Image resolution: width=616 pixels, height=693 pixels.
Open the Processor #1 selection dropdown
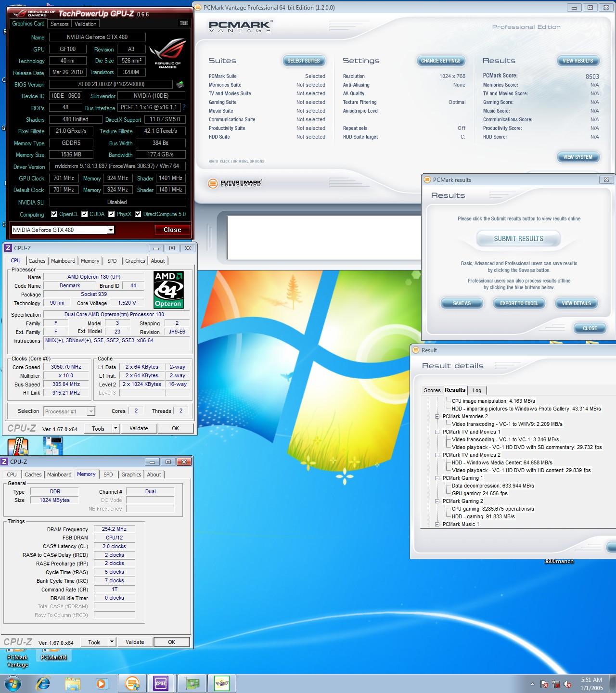[69, 411]
